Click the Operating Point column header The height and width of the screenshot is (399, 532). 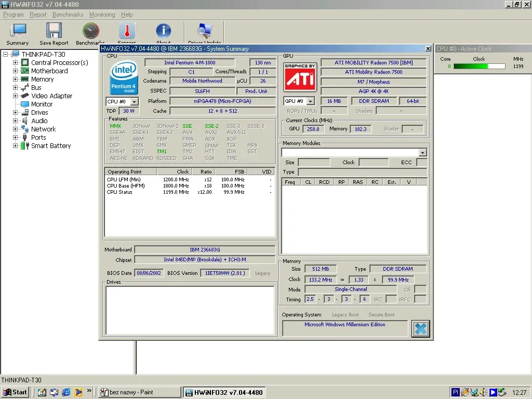point(130,171)
